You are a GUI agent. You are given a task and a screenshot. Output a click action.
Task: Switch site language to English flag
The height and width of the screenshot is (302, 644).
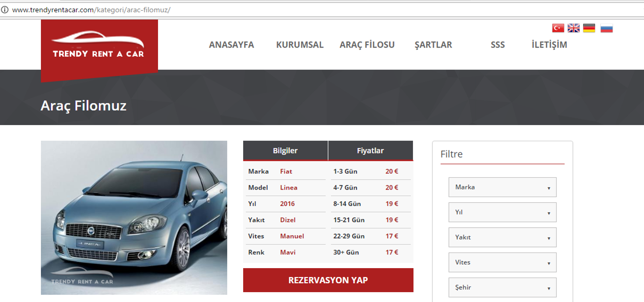pyautogui.click(x=573, y=28)
